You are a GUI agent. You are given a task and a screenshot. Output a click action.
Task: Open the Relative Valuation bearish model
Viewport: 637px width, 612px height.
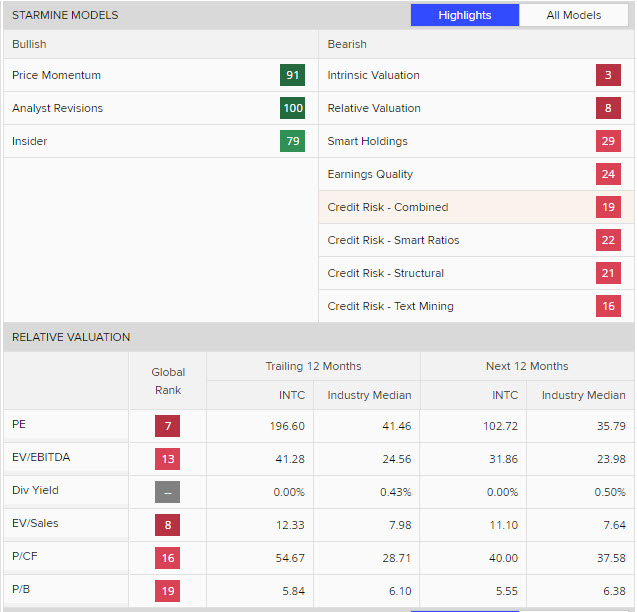tap(477, 108)
